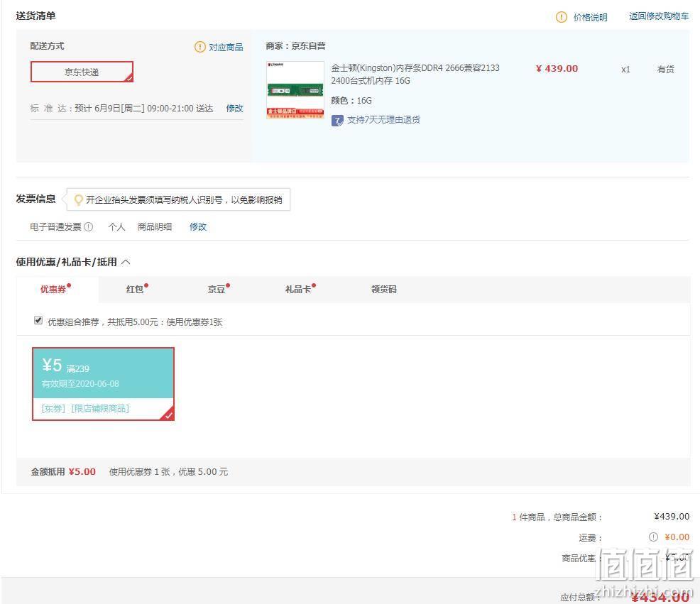Click 修改 for invoice information

(x=198, y=227)
